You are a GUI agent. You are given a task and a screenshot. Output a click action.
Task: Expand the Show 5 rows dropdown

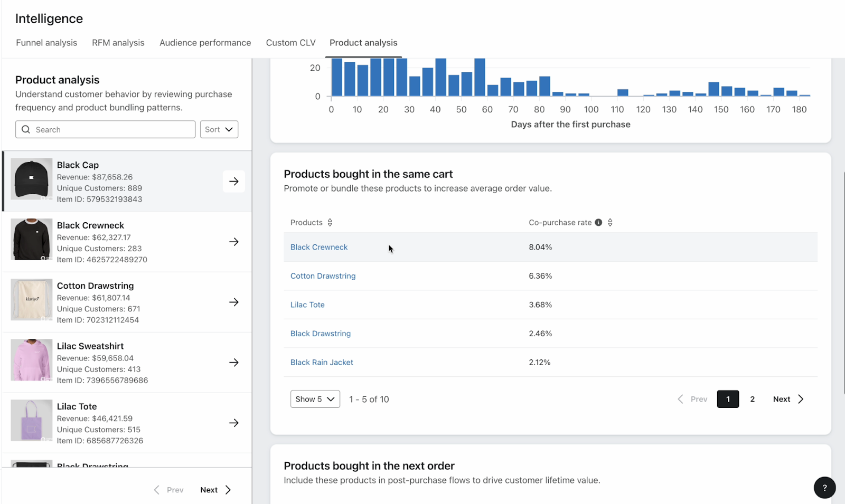point(315,399)
